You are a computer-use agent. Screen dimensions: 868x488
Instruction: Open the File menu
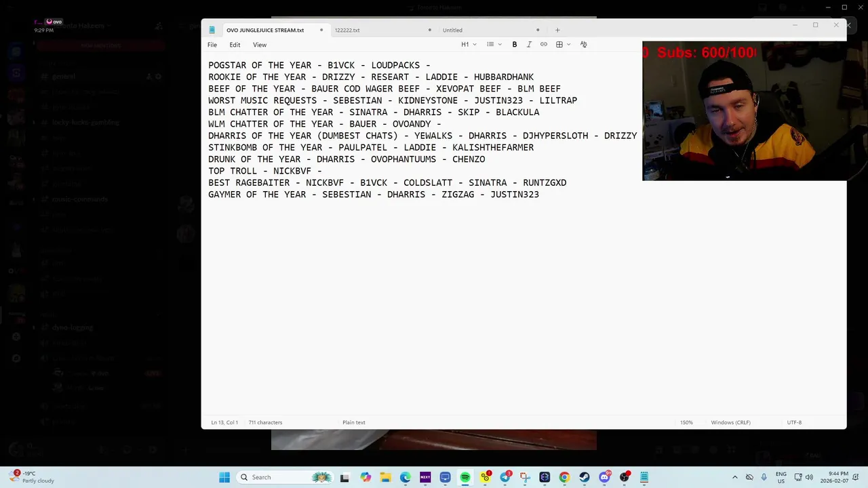click(x=212, y=45)
